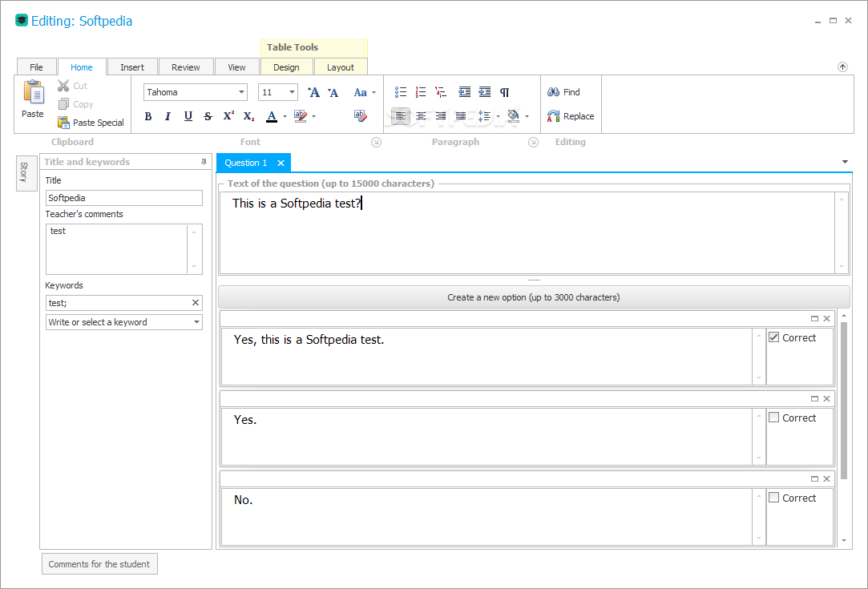Clear the keywords field with X
The width and height of the screenshot is (868, 589).
click(195, 303)
